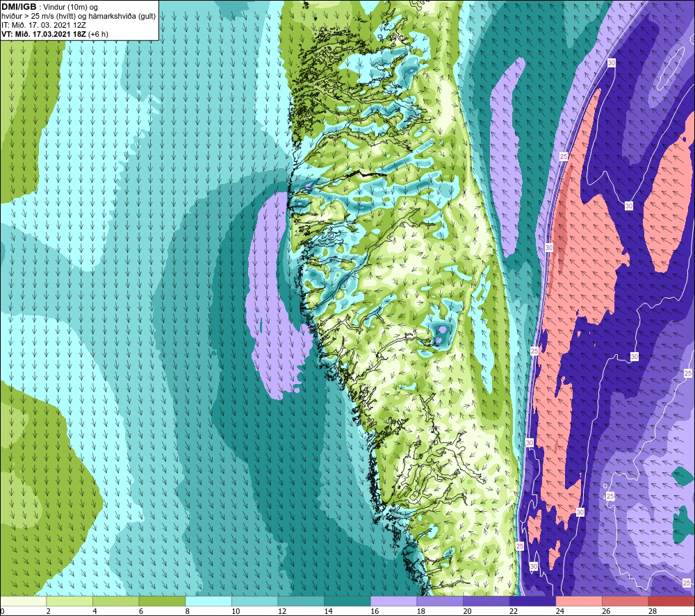This screenshot has height=616, width=695.
Task: Click the legend scale label '6'
Action: click(x=141, y=612)
